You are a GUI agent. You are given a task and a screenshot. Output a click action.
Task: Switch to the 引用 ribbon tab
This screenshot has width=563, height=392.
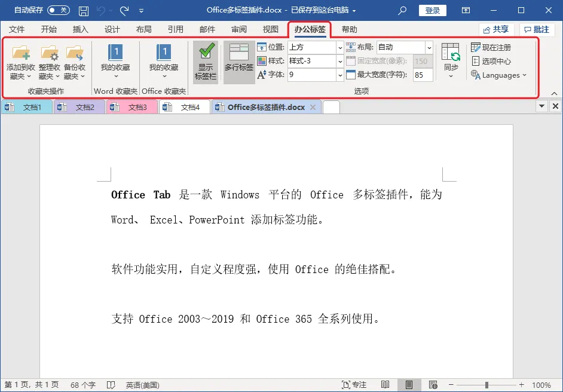tap(176, 29)
